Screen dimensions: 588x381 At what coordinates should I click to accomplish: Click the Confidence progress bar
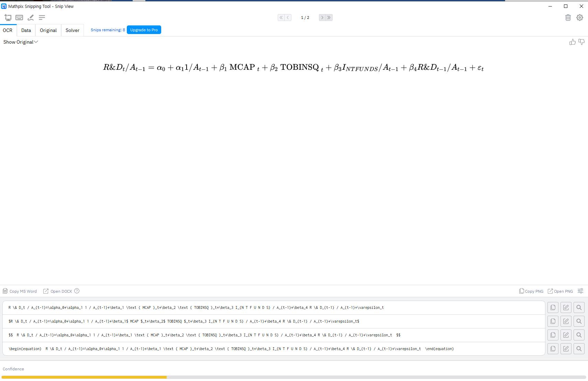click(294, 377)
